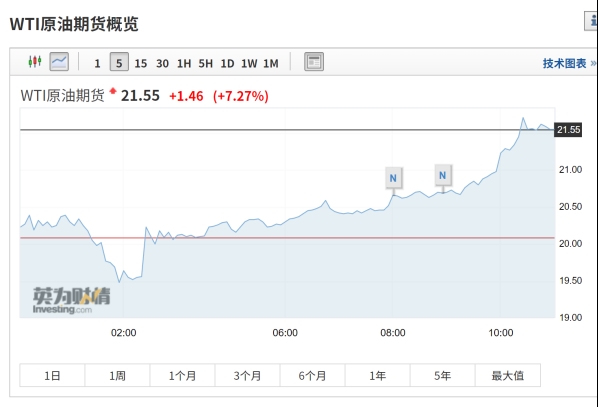Screen dimensions: 598x407
Task: Select the 1 minute interval
Action: click(97, 63)
